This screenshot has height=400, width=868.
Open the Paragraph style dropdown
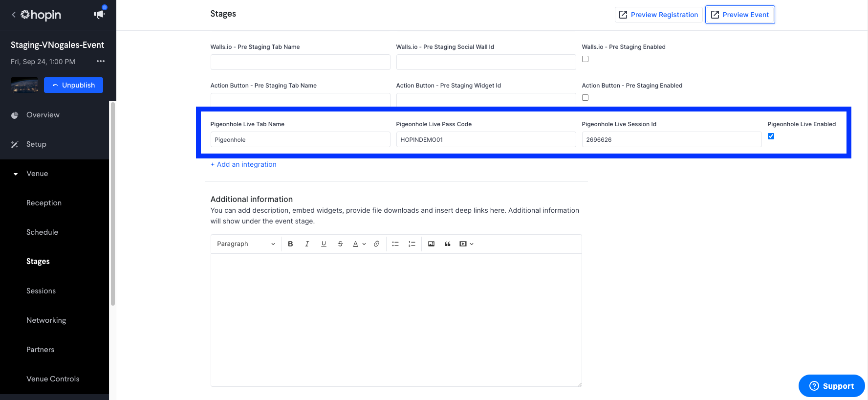(x=246, y=244)
